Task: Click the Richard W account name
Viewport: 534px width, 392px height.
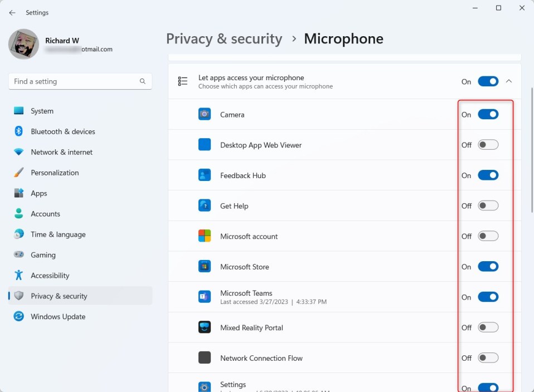Action: (x=62, y=41)
